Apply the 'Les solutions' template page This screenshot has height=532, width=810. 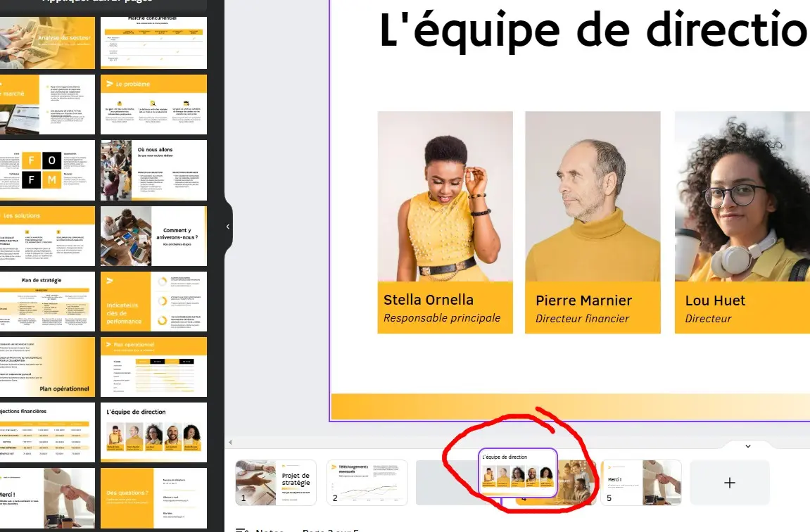click(48, 236)
